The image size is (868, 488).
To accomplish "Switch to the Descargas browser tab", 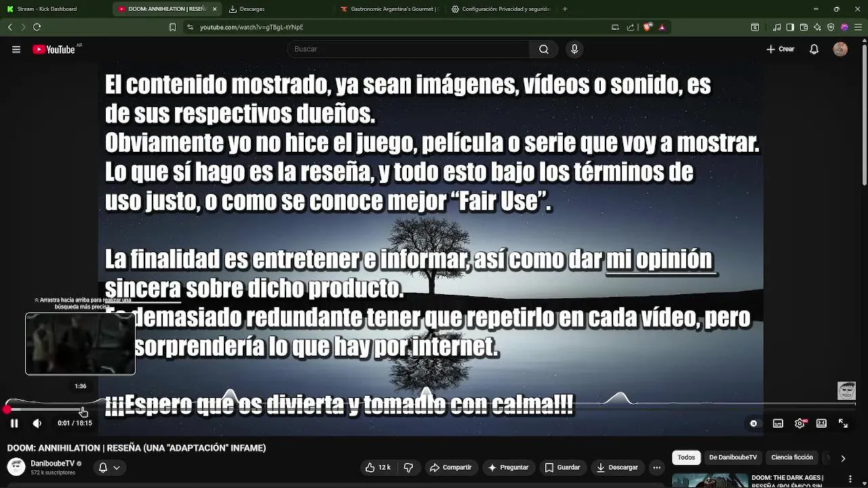I will [278, 9].
